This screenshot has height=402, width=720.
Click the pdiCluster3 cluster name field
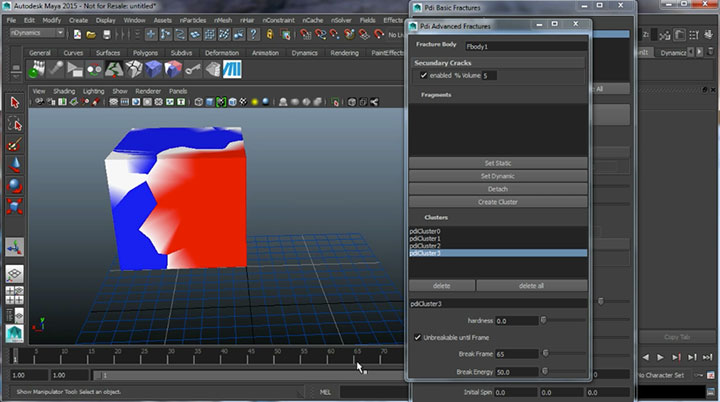pyautogui.click(x=498, y=304)
